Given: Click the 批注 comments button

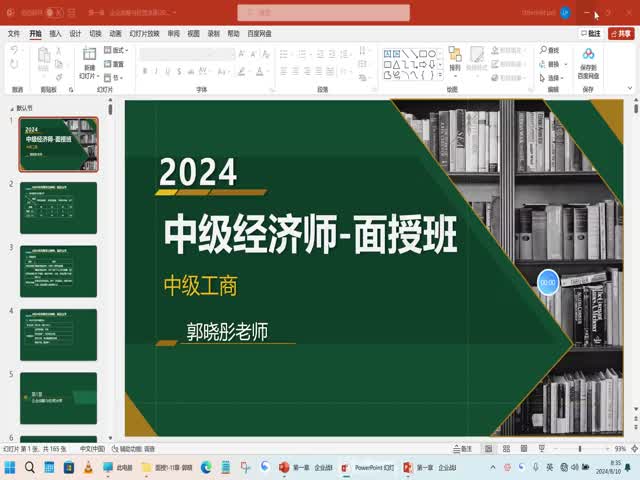Looking at the screenshot, I should [x=591, y=33].
